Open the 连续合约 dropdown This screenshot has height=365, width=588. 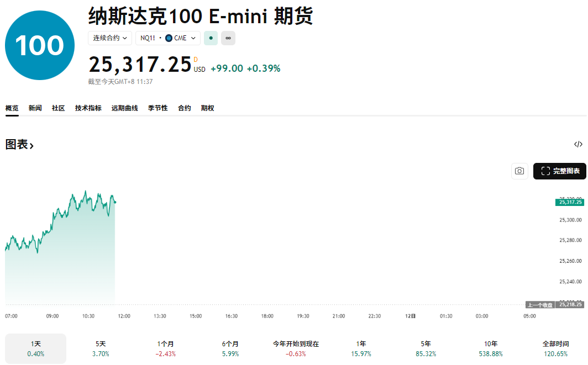tap(110, 38)
